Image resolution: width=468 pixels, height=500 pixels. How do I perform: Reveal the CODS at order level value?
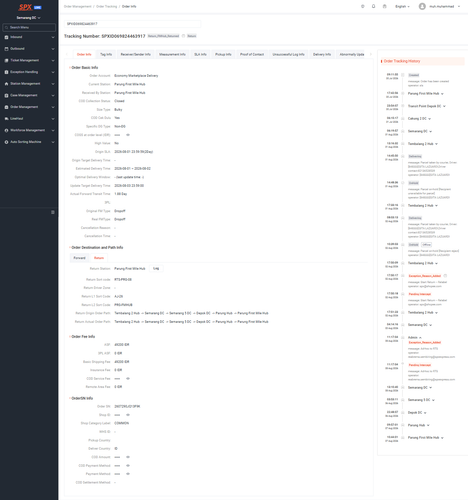128,135
